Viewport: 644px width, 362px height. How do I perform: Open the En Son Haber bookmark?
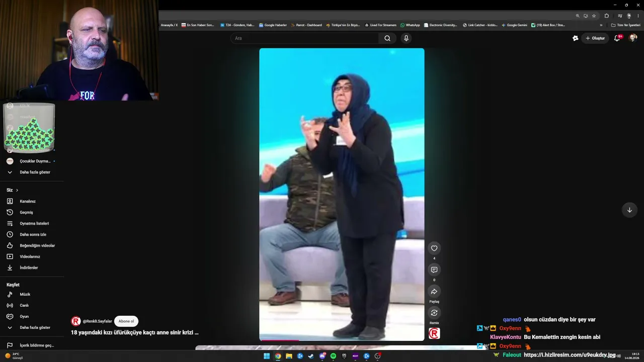coord(198,25)
